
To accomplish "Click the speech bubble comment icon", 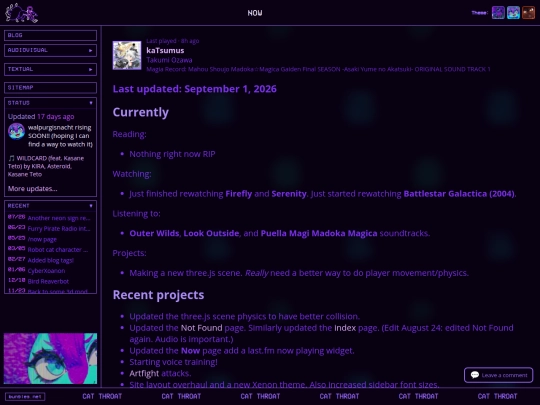I will (x=475, y=375).
